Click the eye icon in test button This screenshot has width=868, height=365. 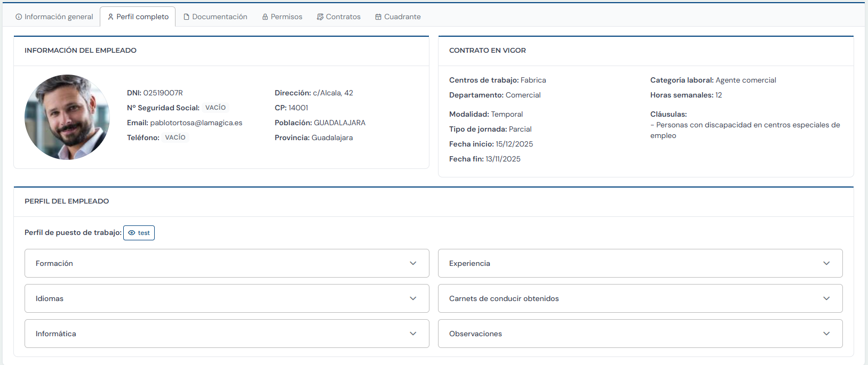click(x=132, y=233)
